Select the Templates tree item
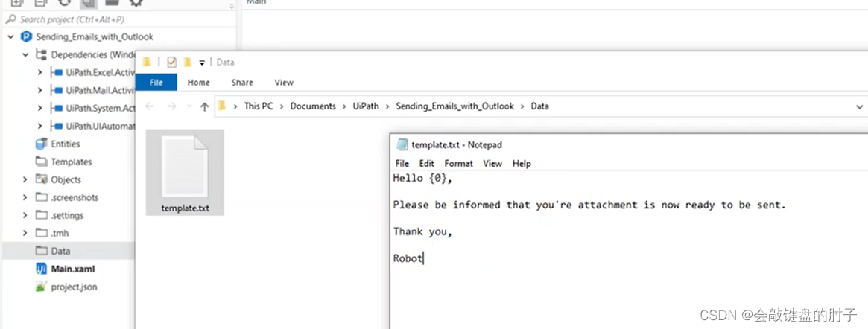Screen dimensions: 868x329 coord(72,162)
